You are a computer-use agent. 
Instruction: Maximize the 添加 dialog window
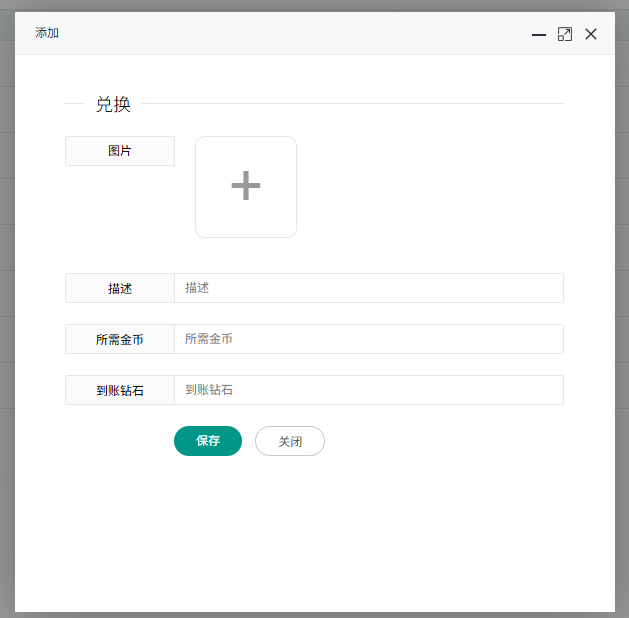pyautogui.click(x=565, y=34)
